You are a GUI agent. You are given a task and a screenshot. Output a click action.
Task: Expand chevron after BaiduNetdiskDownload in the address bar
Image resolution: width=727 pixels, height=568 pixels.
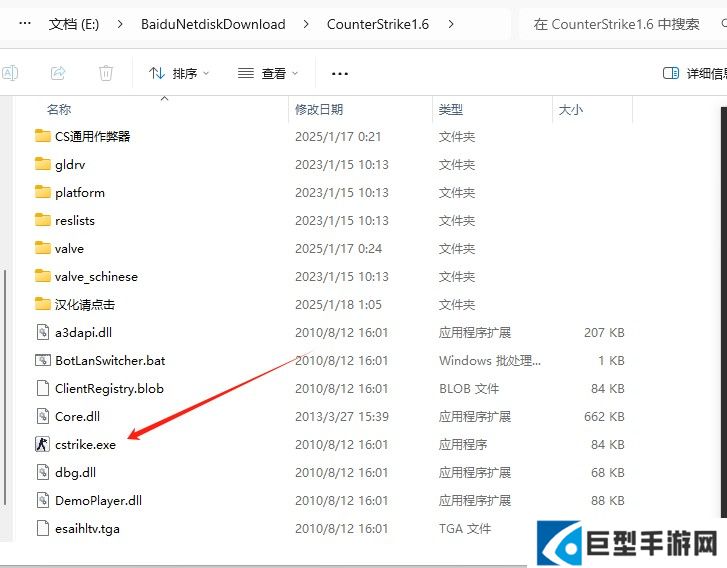tap(306, 24)
